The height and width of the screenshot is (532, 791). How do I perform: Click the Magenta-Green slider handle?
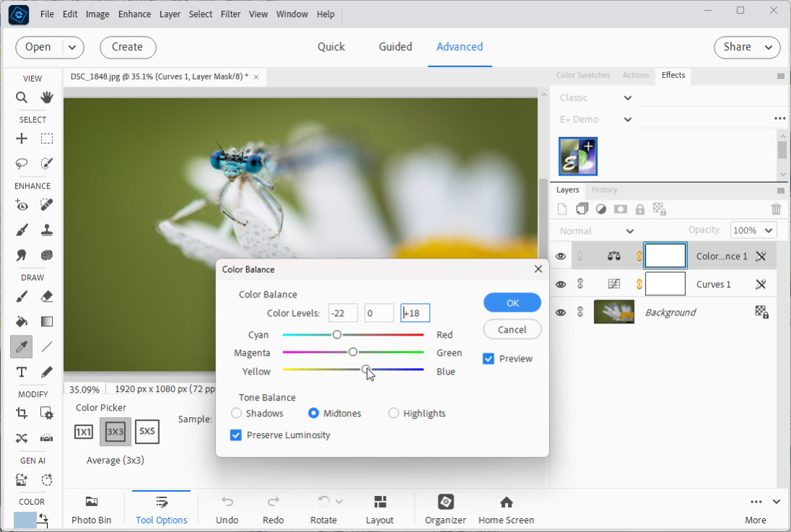[353, 352]
